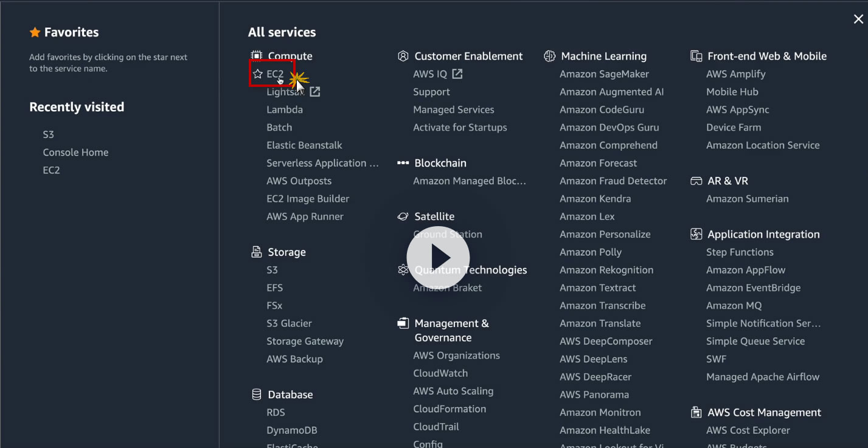Click the external link icon beside AWS IQ

coord(457,74)
